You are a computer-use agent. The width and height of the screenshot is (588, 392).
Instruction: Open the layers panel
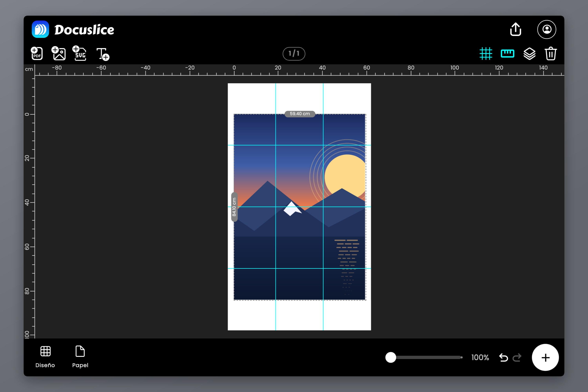[530, 54]
